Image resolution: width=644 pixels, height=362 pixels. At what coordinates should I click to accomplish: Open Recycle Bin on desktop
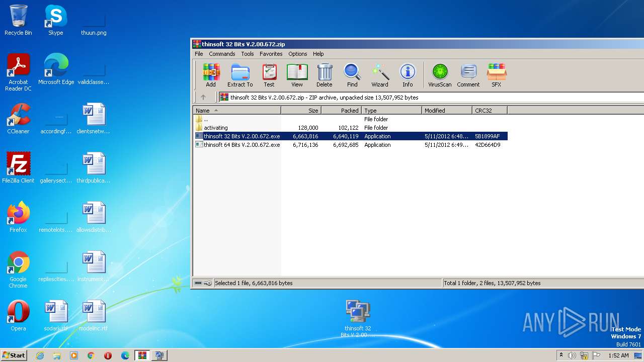click(x=18, y=20)
